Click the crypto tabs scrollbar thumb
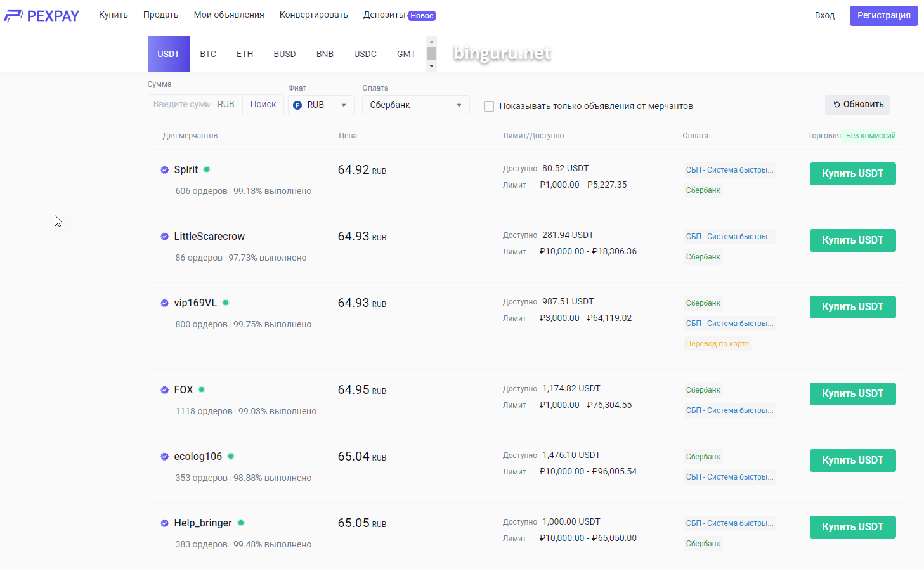 point(432,53)
